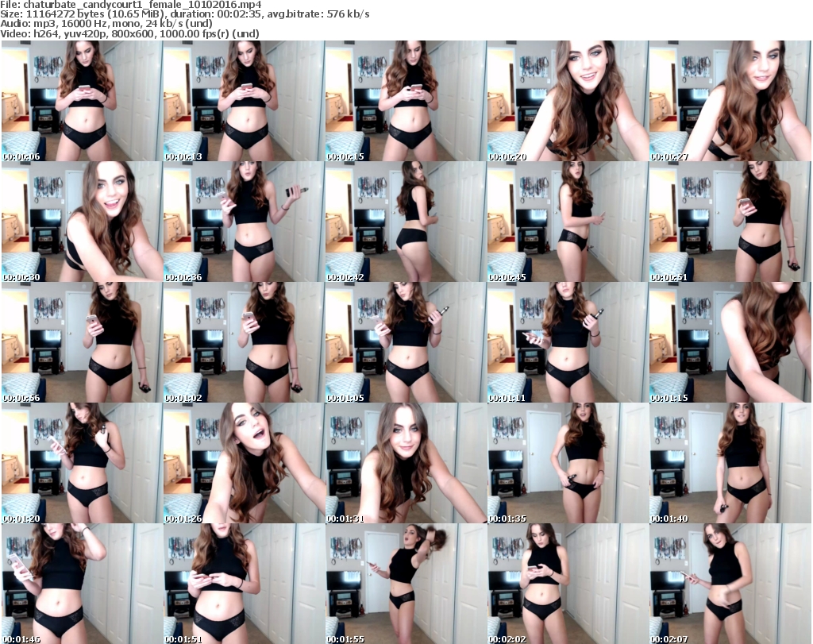This screenshot has height=644, width=813.
Task: Click the thumbnail at 00:01:35
Action: 568,463
